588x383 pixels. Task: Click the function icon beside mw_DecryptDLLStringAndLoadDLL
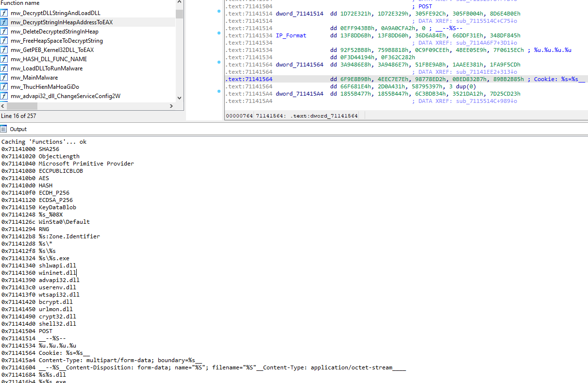(4, 13)
